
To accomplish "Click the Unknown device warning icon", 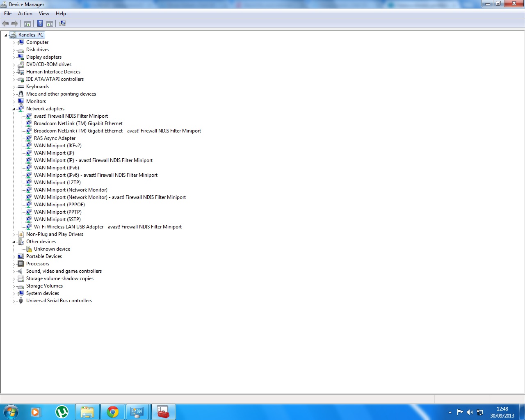I will pyautogui.click(x=29, y=249).
